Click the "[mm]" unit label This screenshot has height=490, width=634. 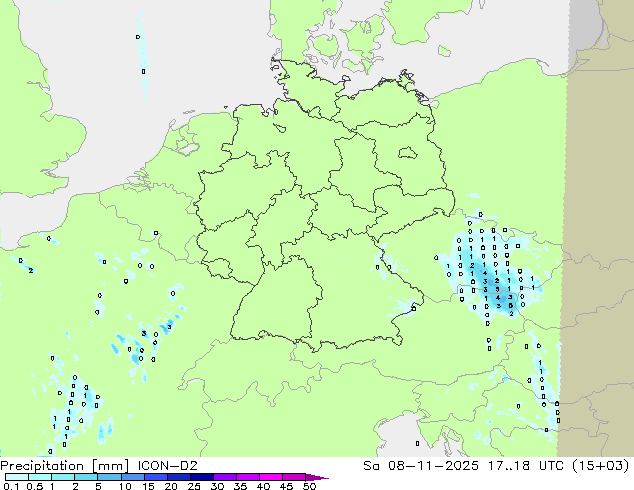(110, 466)
